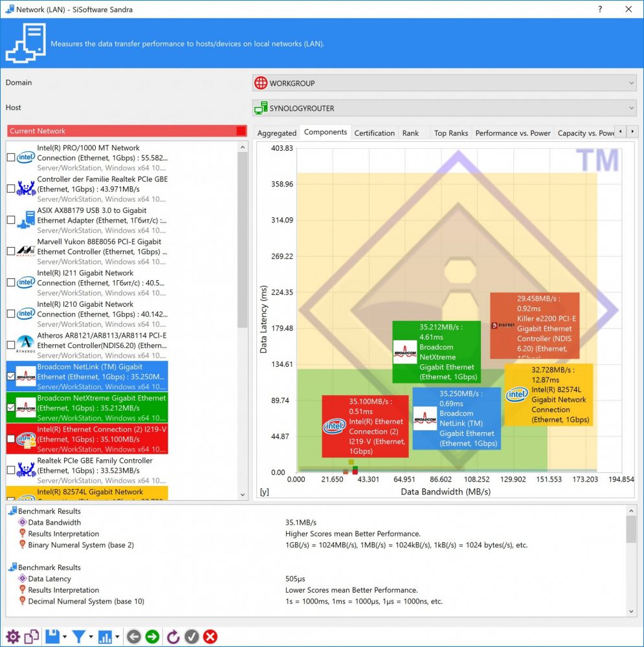Viewport: 644px width, 647px height.
Task: Click the Intel logo of PRO/1000 MT entry
Action: (26, 157)
